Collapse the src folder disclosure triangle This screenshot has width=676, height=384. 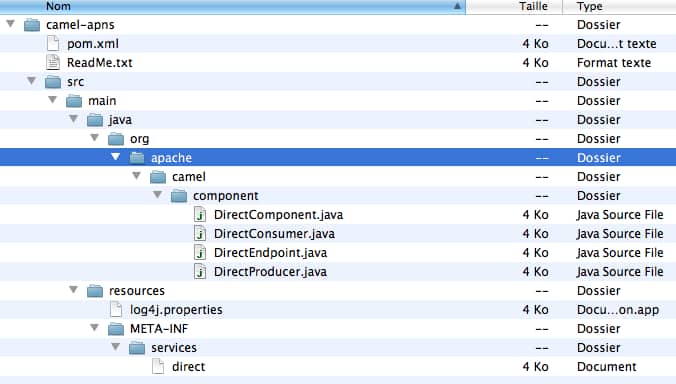click(x=31, y=81)
